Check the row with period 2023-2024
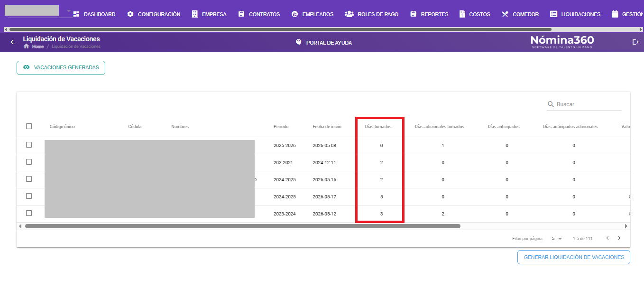644x298 pixels. point(29,213)
